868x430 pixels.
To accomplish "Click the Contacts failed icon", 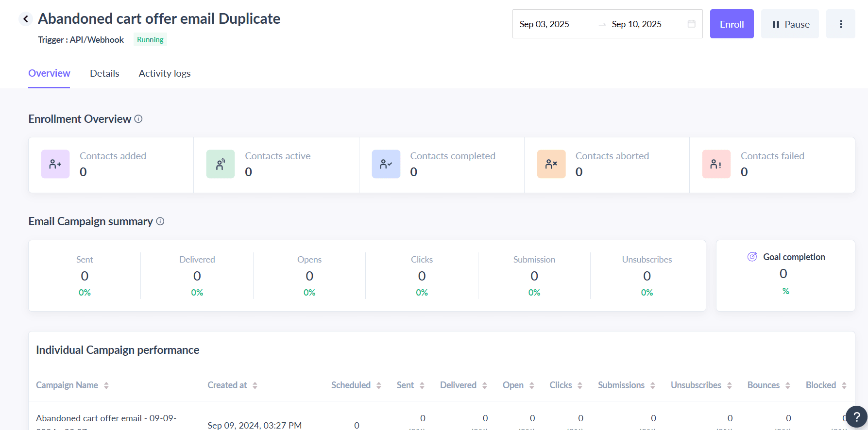I will coord(716,164).
